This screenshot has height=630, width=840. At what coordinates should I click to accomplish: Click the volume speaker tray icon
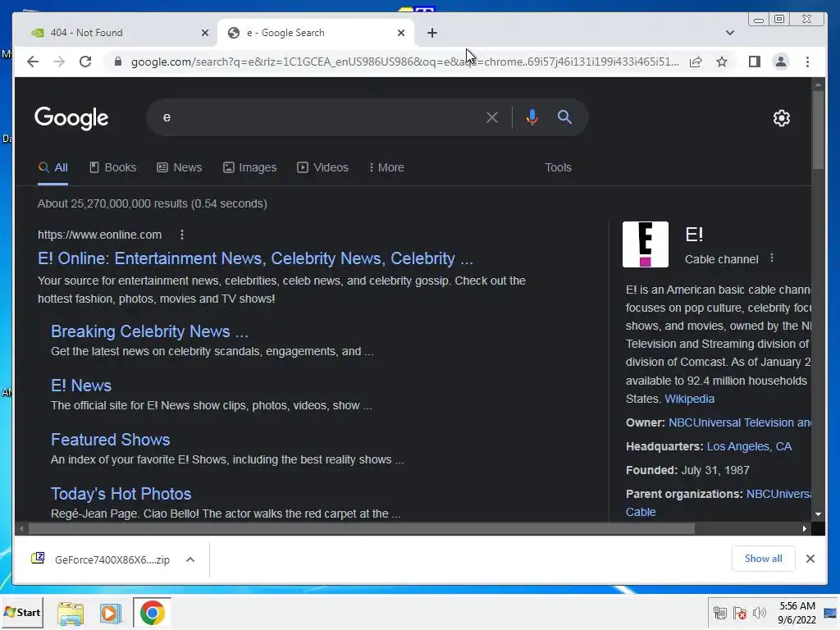[759, 613]
